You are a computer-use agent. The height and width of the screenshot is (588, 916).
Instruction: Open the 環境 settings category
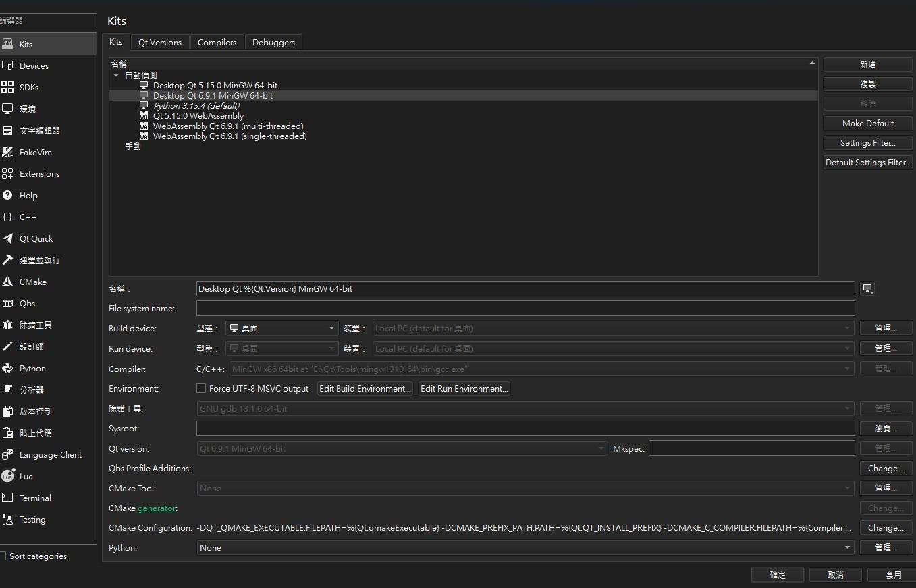click(x=48, y=109)
